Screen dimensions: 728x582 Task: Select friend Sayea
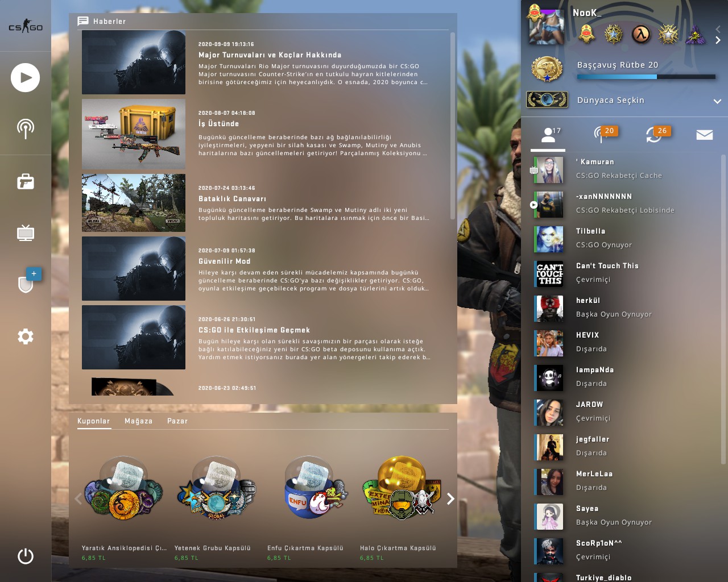626,517
